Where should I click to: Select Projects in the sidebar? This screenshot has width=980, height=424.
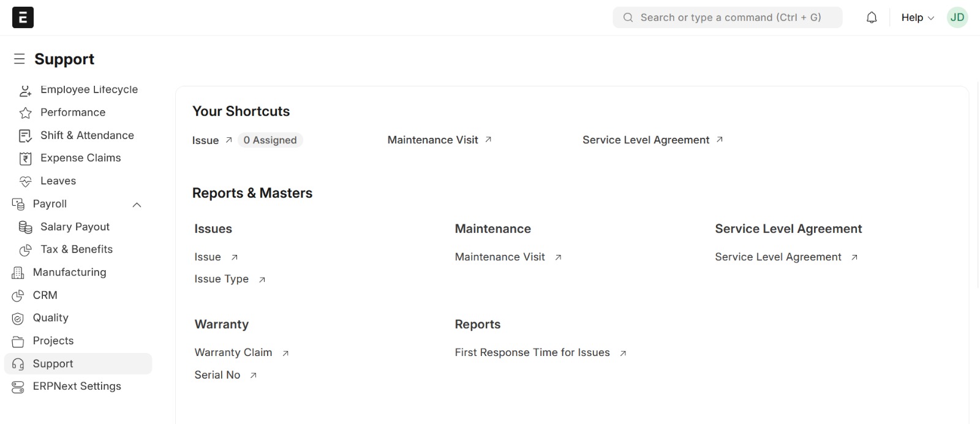tap(53, 341)
